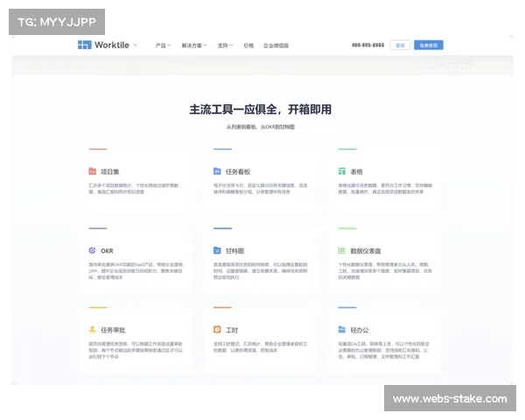The height and width of the screenshot is (420, 525).
Task: Click the 数据仪表盘 chart icon
Action: click(x=342, y=250)
